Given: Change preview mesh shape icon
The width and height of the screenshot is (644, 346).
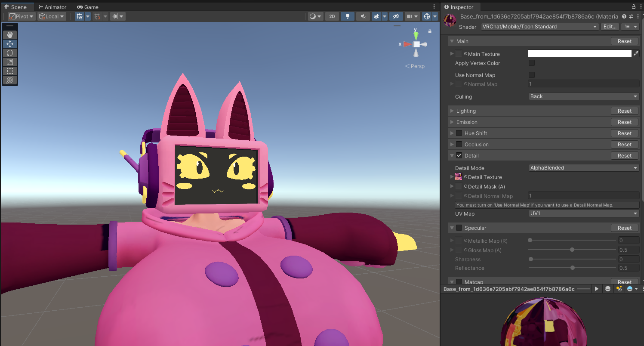Looking at the screenshot, I should pos(608,289).
